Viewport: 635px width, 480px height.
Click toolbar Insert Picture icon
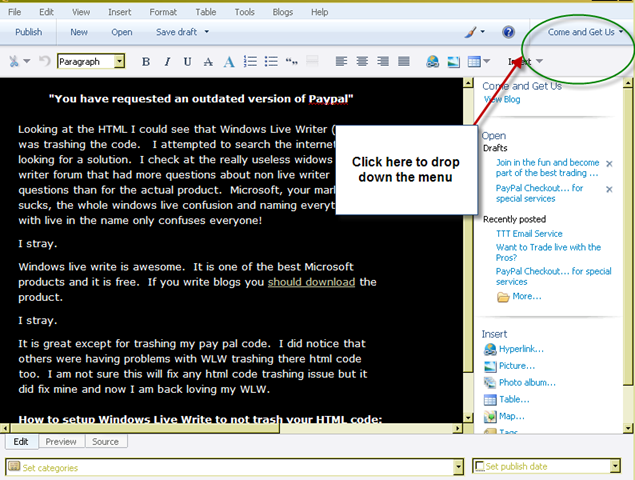click(453, 62)
